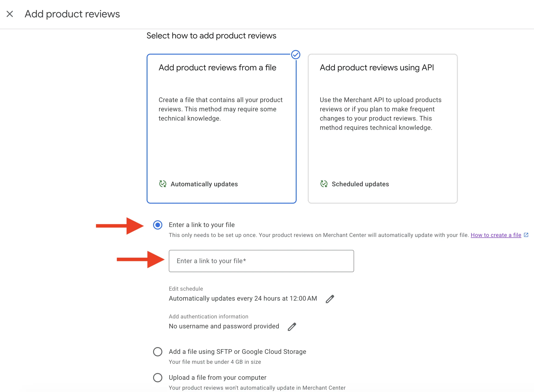Screen dimensions: 534x392
Task: Select Upload a file from your computer radio
Action: pyautogui.click(x=158, y=377)
